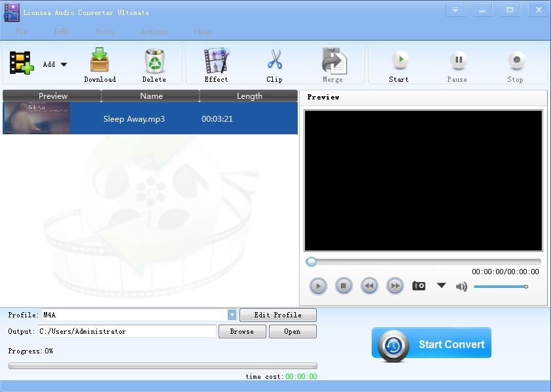This screenshot has height=392, width=551.
Task: Sort by the Length column header
Action: (x=249, y=96)
